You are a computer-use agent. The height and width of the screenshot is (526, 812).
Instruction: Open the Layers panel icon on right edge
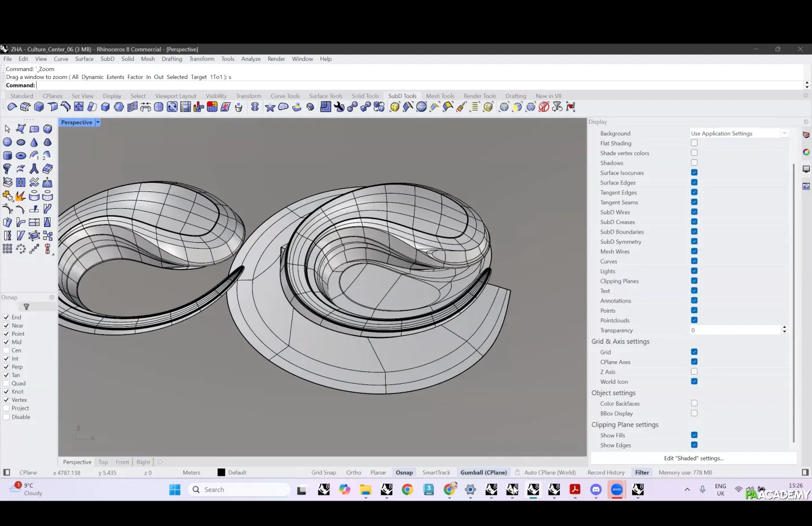pyautogui.click(x=806, y=135)
